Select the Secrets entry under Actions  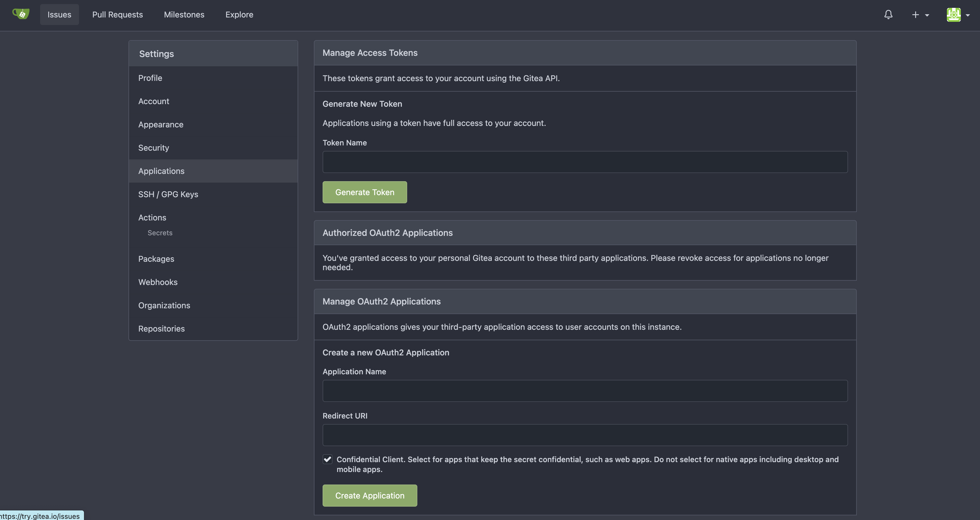(x=160, y=233)
